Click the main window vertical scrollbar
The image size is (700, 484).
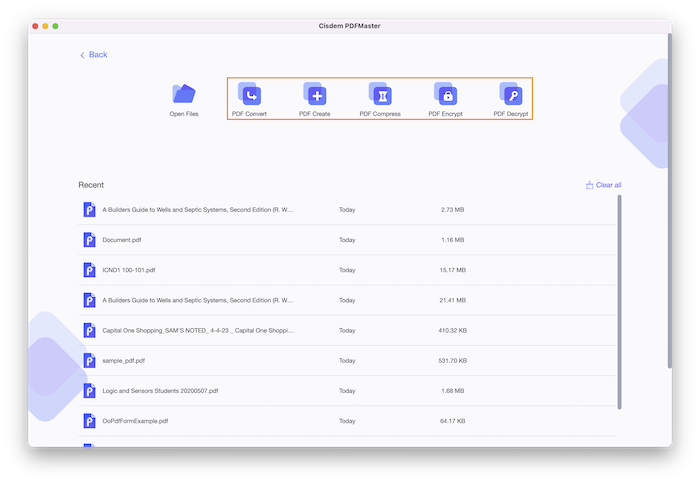tap(670, 201)
